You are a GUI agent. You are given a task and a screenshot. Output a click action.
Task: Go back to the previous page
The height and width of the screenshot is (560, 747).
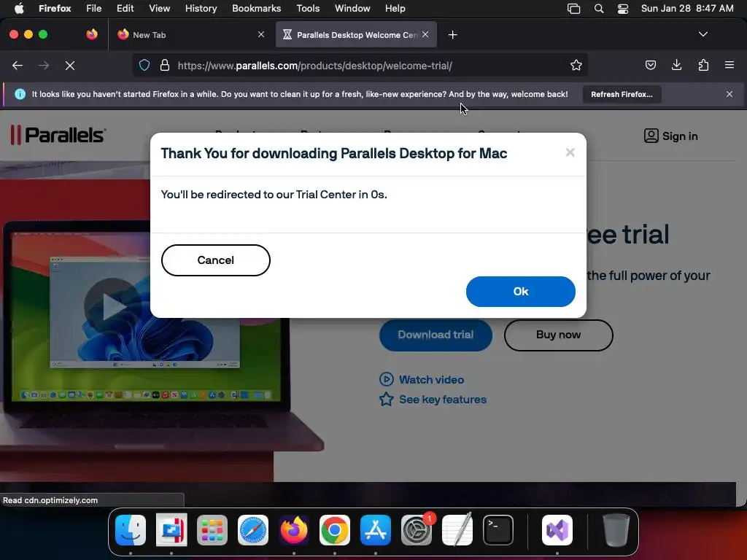(x=18, y=65)
